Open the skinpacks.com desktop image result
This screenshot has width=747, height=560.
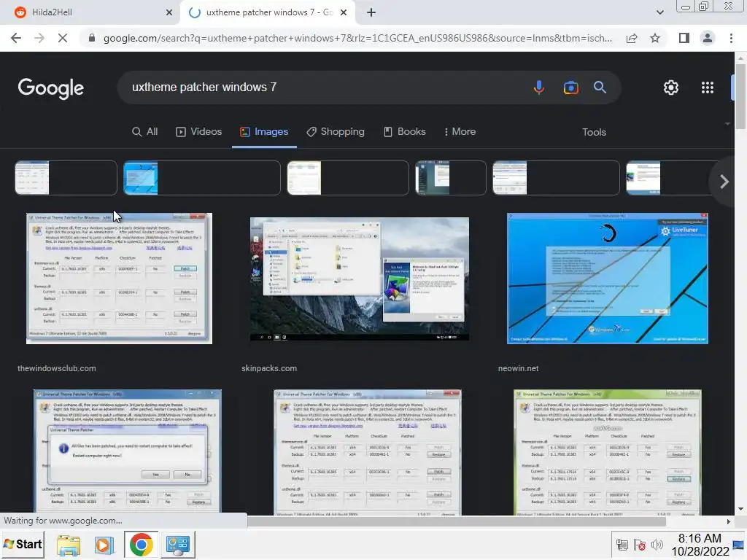coord(359,279)
